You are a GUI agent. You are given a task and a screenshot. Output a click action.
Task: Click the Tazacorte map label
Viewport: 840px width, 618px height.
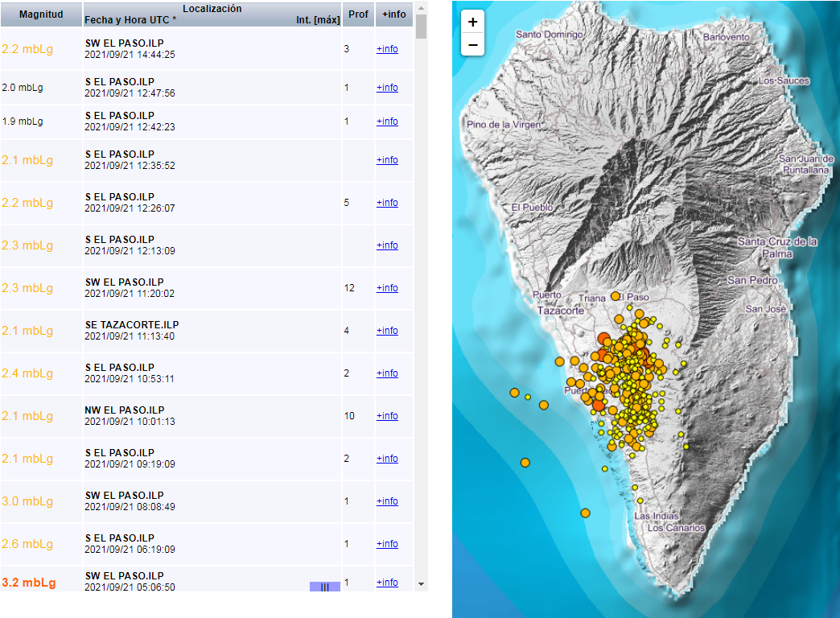pyautogui.click(x=560, y=311)
